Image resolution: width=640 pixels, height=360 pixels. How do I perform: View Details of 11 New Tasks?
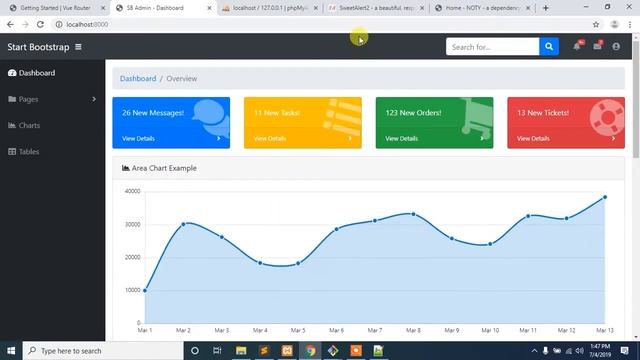[x=270, y=138]
